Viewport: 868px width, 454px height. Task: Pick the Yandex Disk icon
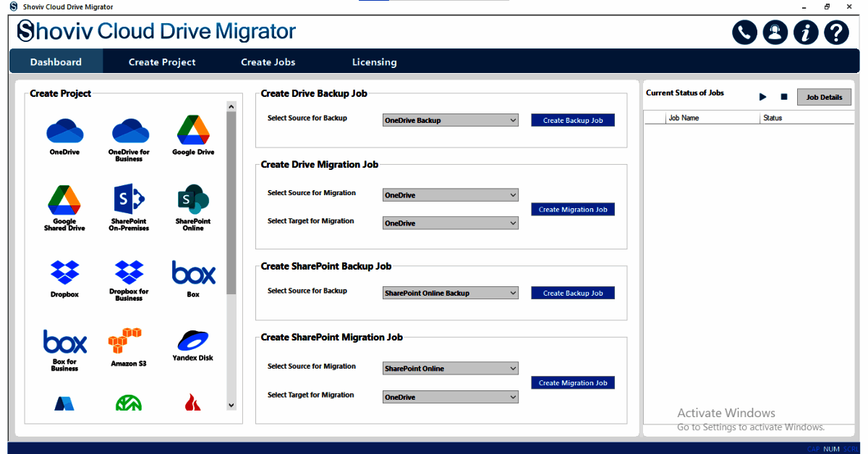pos(193,340)
